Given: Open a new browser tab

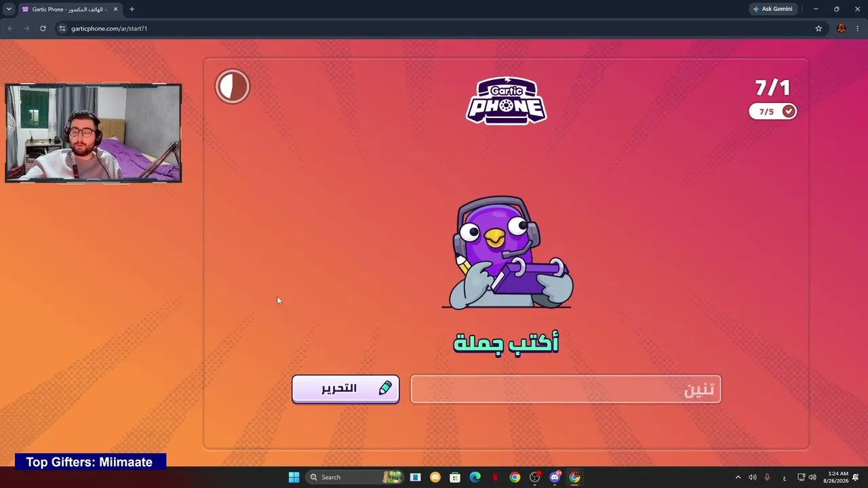Looking at the screenshot, I should coord(132,9).
